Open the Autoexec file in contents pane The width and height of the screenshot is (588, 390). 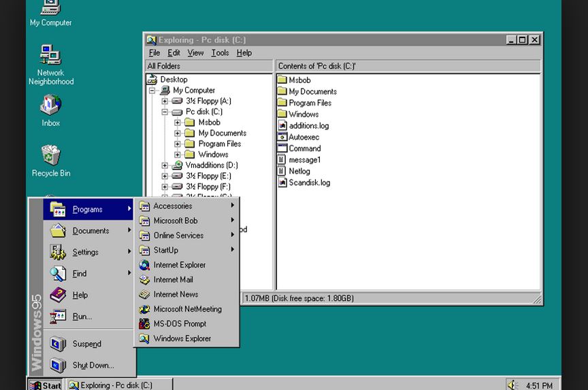pyautogui.click(x=304, y=137)
